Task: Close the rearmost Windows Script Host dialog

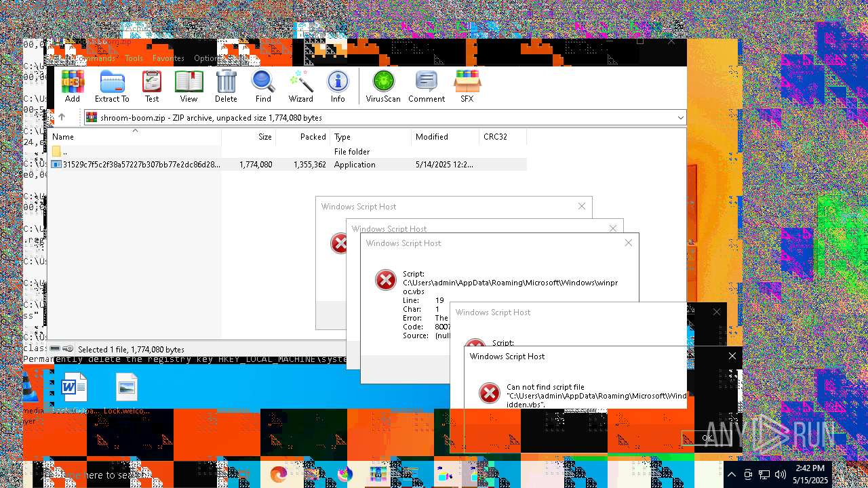Action: pos(581,206)
